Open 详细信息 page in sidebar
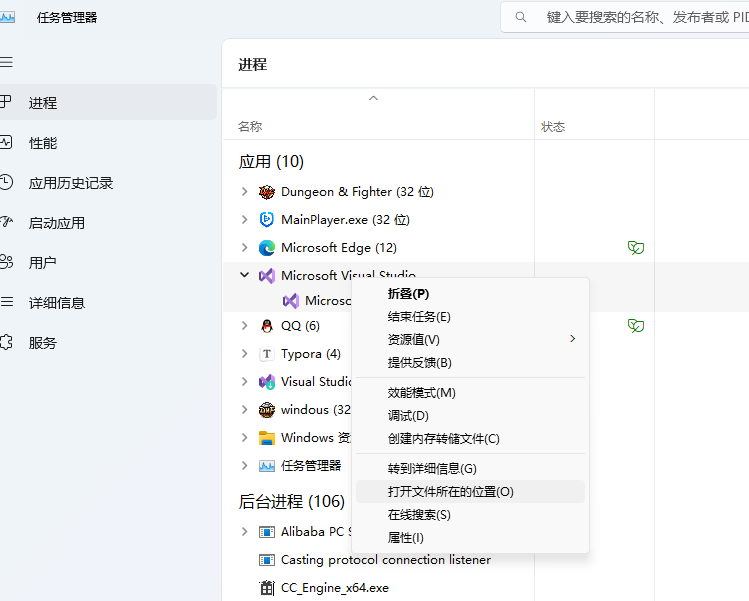Image resolution: width=749 pixels, height=601 pixels. pyautogui.click(x=57, y=303)
